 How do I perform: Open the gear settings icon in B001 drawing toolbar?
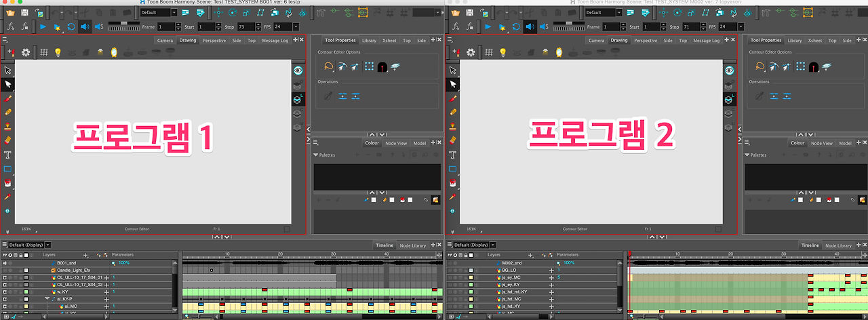pos(26,52)
